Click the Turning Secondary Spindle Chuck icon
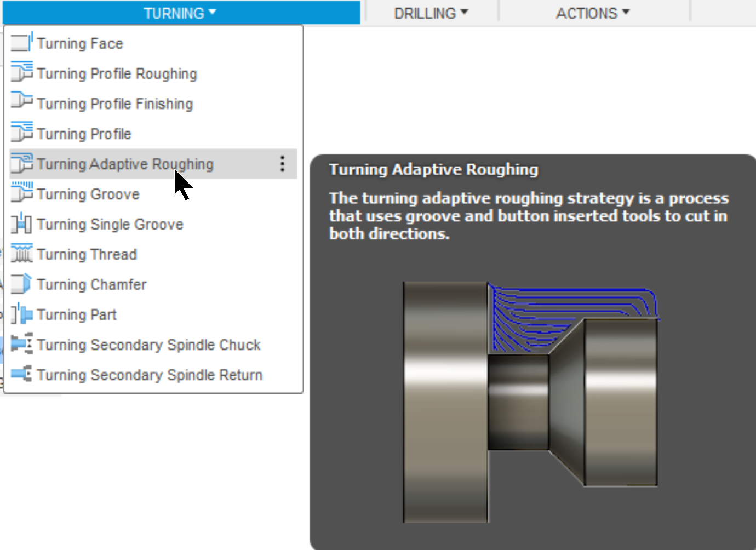The width and height of the screenshot is (756, 550). pos(22,344)
